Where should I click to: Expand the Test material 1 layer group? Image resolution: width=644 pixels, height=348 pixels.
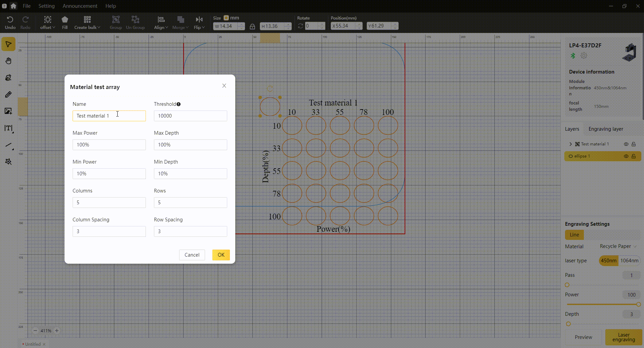point(570,144)
